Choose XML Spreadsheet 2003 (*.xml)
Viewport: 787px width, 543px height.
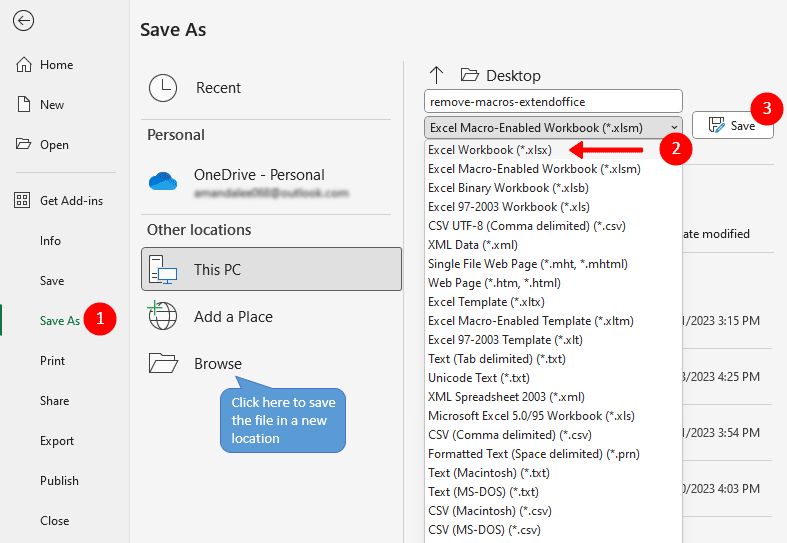pyautogui.click(x=553, y=396)
